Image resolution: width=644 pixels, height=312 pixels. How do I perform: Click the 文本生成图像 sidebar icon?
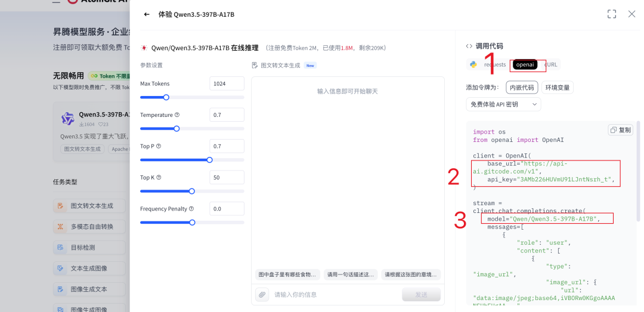click(x=60, y=268)
